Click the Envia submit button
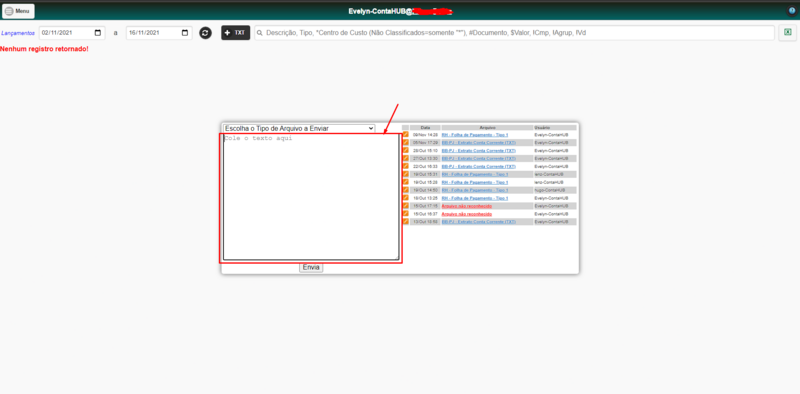Screen dimensions: 800x394 pyautogui.click(x=311, y=267)
